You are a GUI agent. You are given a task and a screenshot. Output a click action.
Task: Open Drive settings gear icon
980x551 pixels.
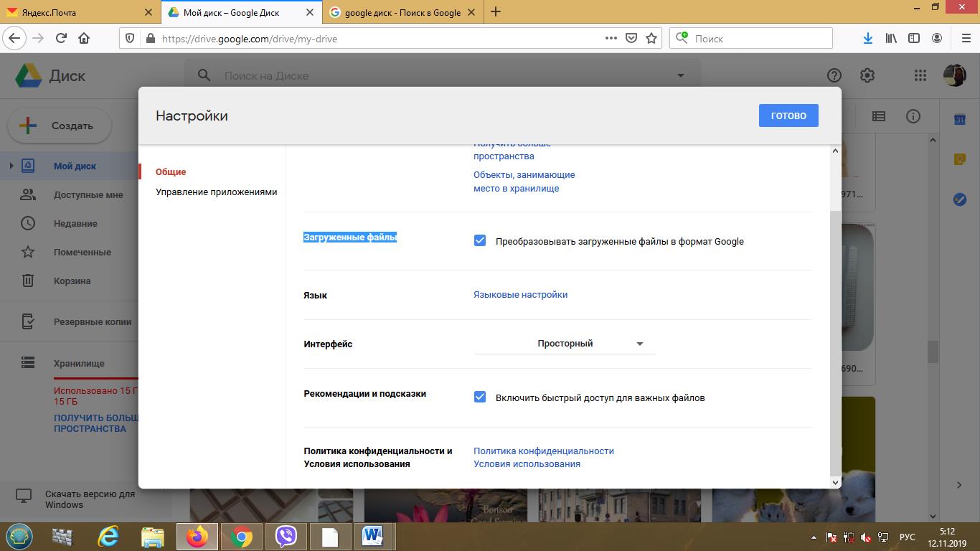pyautogui.click(x=867, y=75)
